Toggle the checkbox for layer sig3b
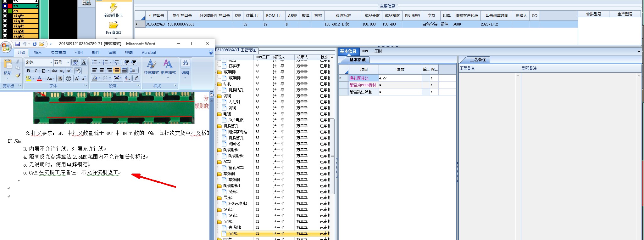The height and width of the screenshot is (240, 644). (5, 21)
